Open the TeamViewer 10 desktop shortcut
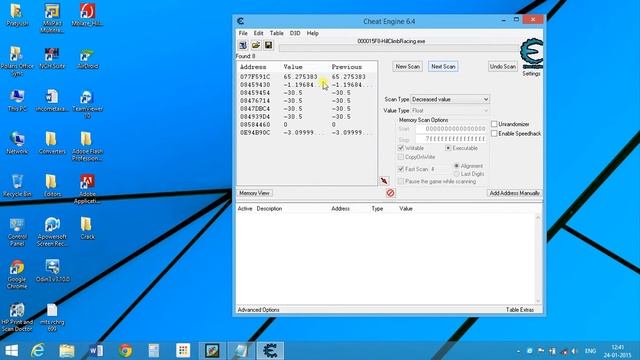 [87, 104]
